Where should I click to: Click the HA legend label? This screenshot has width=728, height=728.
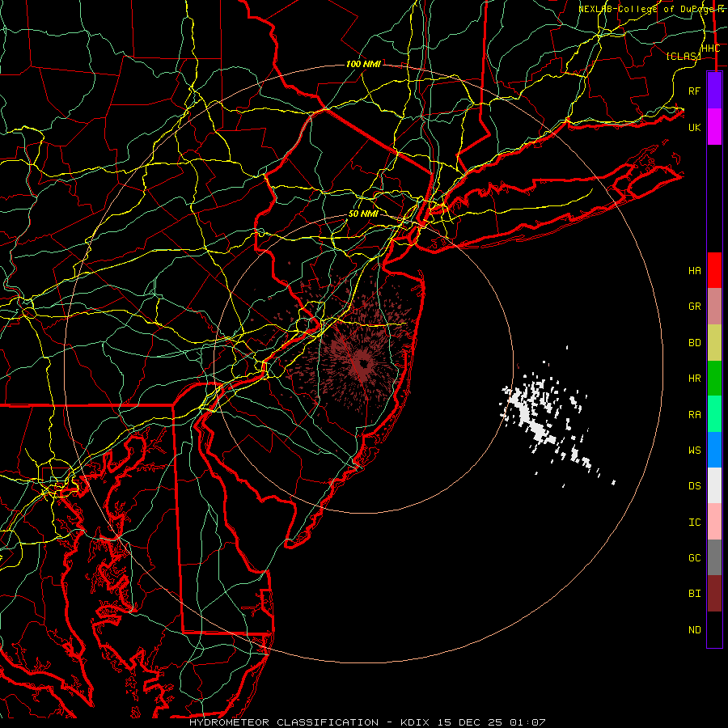tap(694, 270)
